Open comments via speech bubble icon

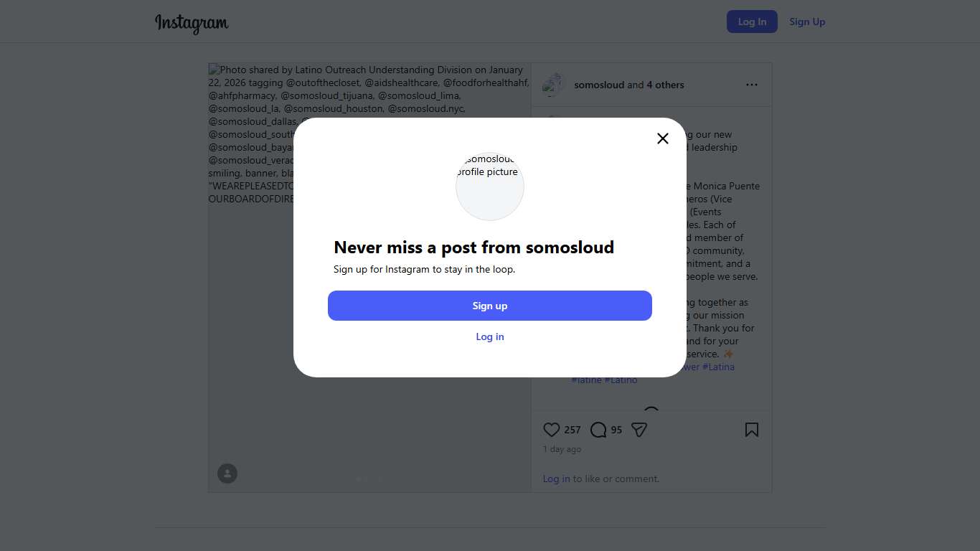tap(598, 430)
